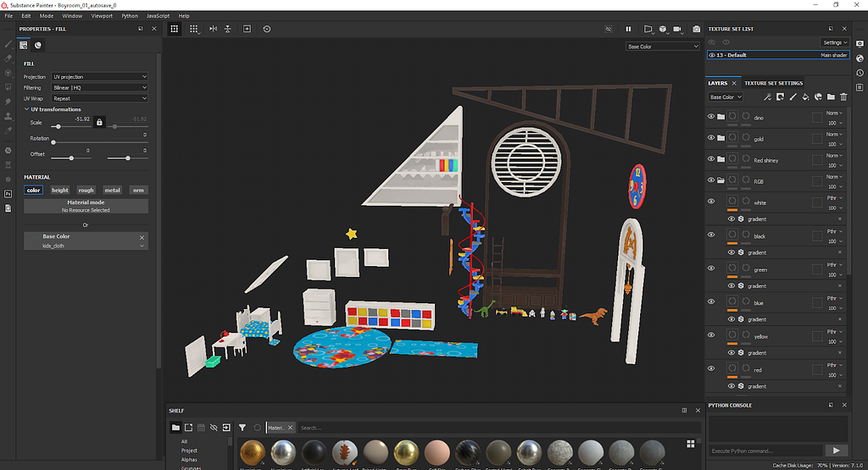
Task: Select the Clone stamp tool
Action: tap(8, 116)
